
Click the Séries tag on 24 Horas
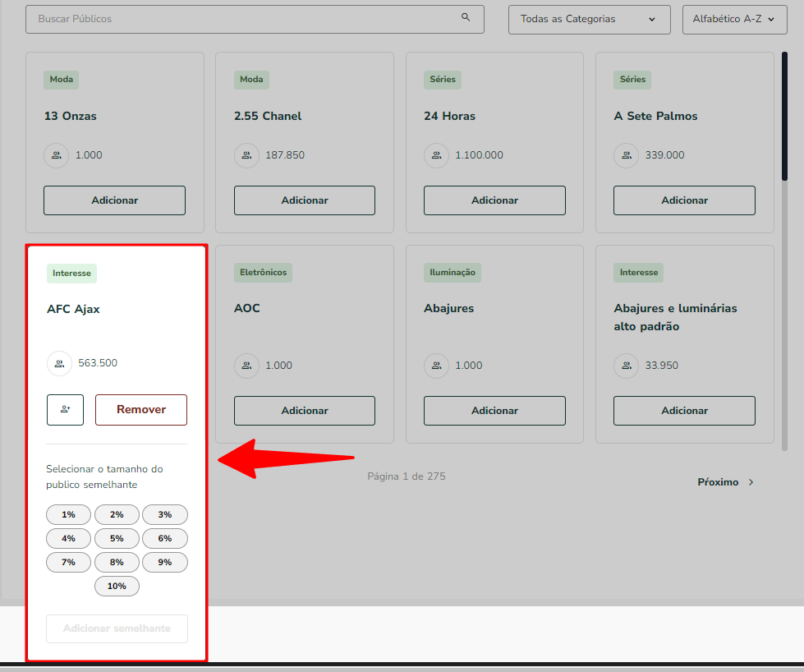click(x=443, y=80)
